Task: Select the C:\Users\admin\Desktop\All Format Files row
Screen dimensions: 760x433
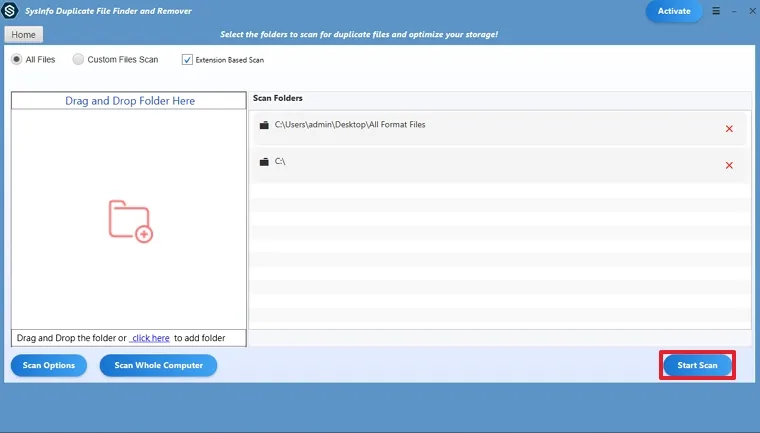Action: (x=499, y=128)
